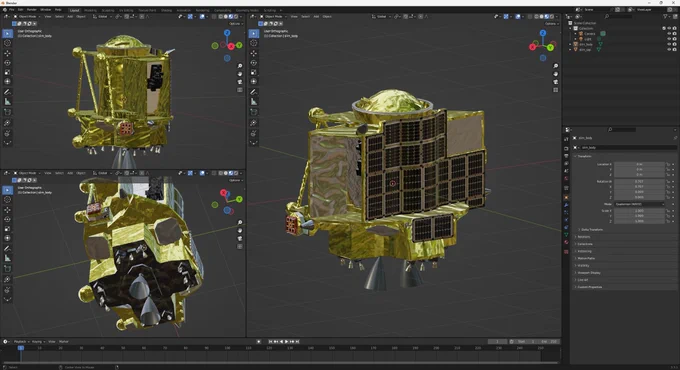680x370 pixels.
Task: Expand the Viewport Display panel
Action: [x=588, y=273]
